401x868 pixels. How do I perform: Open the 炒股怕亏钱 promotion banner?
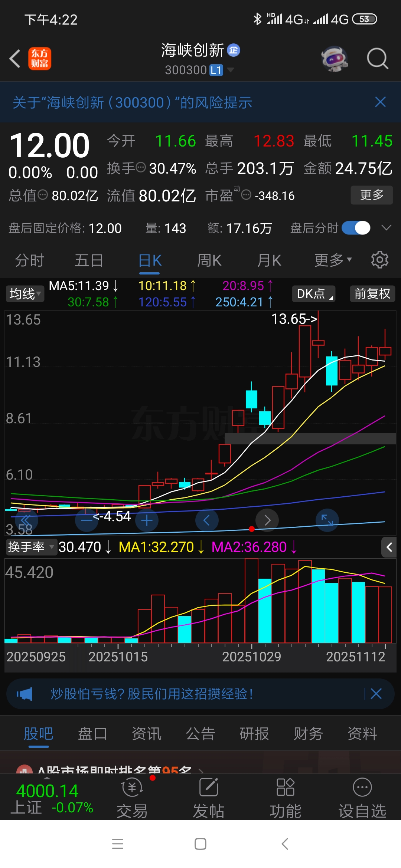coord(200,694)
